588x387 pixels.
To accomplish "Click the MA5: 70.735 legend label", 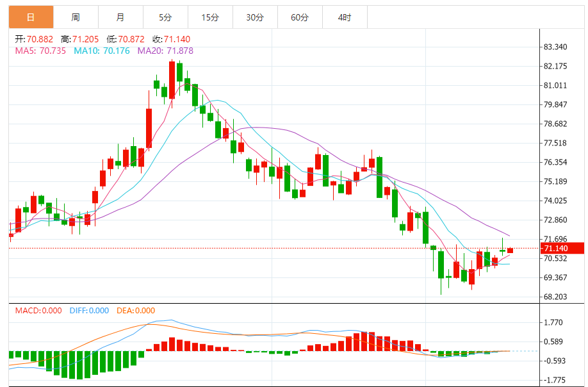I will click(40, 51).
